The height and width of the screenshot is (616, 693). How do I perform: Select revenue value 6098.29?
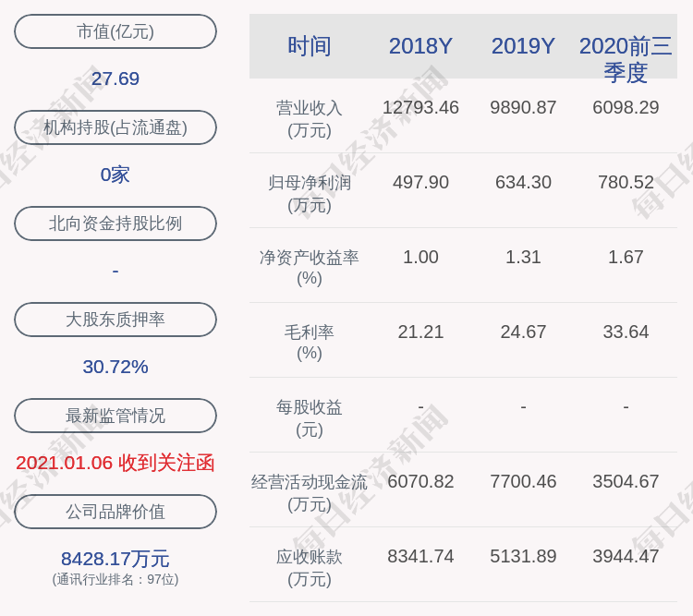(x=626, y=107)
